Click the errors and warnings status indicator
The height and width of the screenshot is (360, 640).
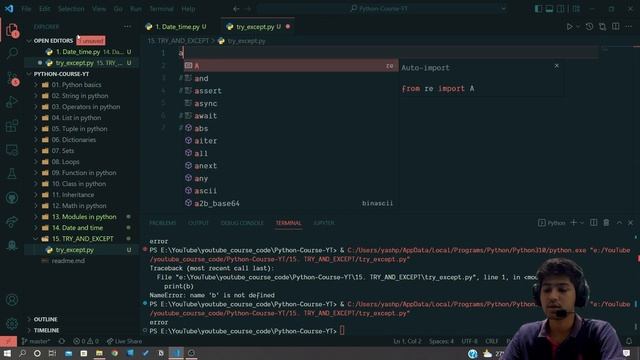coord(86,341)
